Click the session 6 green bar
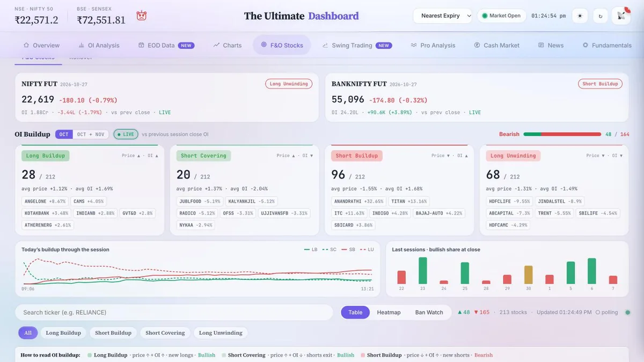The image size is (644, 362). [591, 271]
